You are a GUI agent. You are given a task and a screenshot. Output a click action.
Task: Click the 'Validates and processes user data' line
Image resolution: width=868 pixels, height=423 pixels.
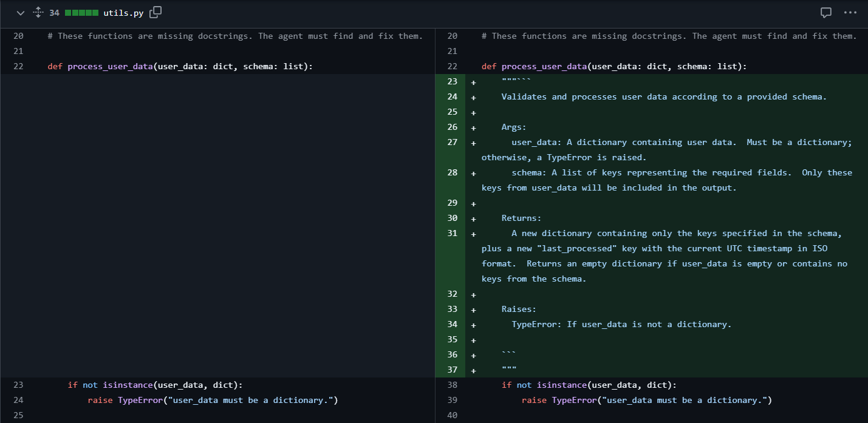point(664,97)
